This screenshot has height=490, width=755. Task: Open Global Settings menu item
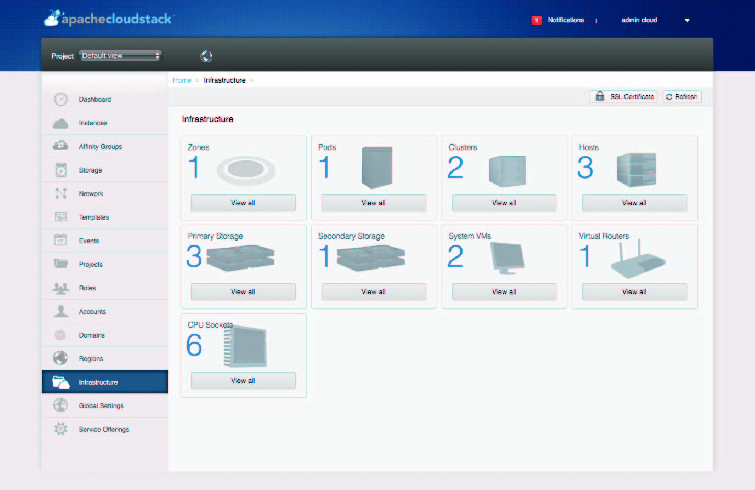104,405
